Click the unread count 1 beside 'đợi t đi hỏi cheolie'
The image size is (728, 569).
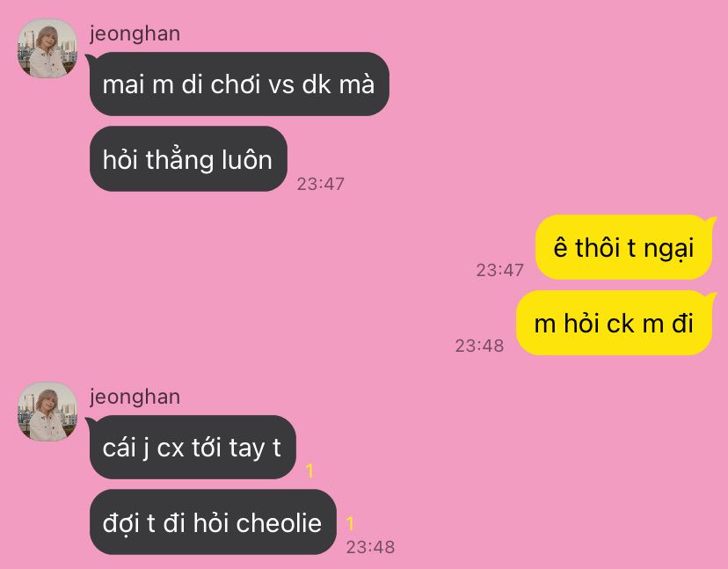pos(350,524)
